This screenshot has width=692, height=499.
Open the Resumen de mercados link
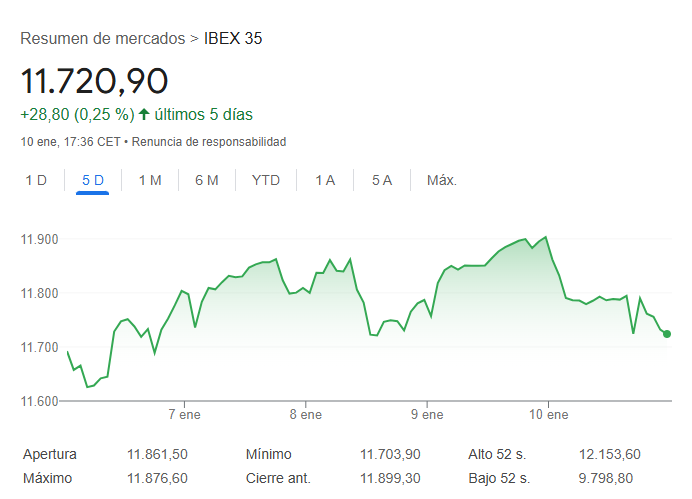[x=102, y=39]
